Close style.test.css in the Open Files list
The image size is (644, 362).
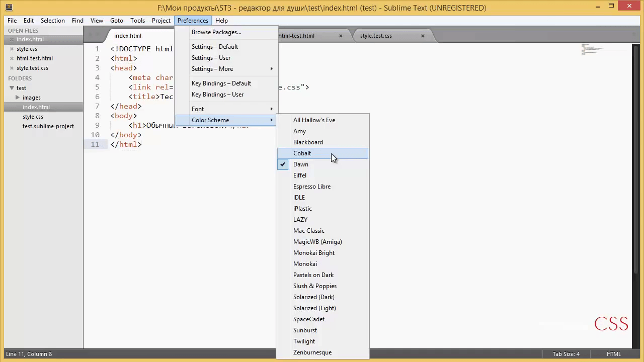pos(12,68)
